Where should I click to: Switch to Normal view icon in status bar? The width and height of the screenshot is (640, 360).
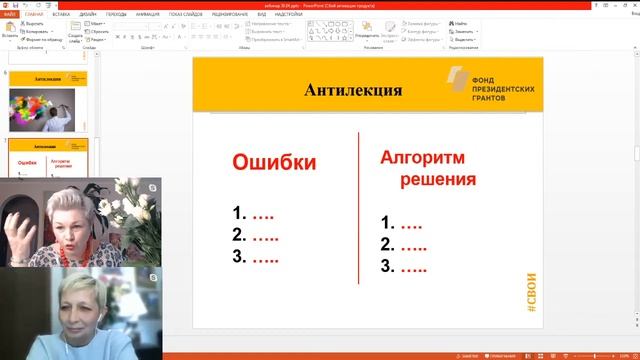point(528,356)
